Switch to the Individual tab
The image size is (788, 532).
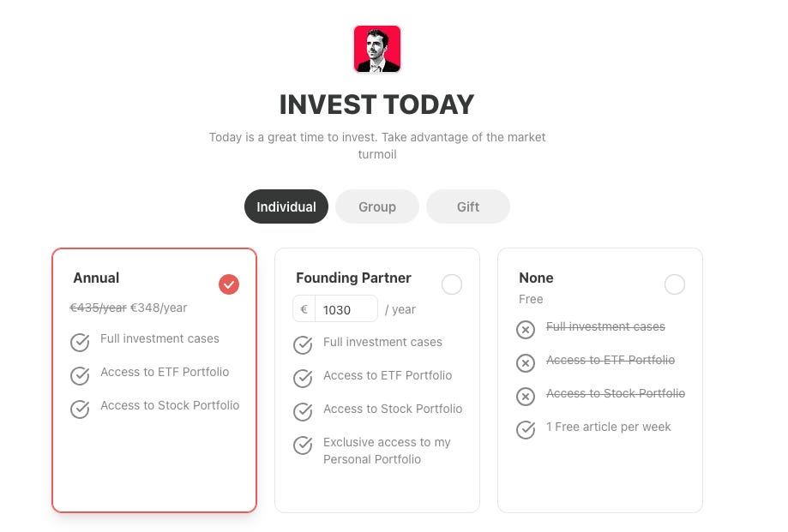pos(286,206)
